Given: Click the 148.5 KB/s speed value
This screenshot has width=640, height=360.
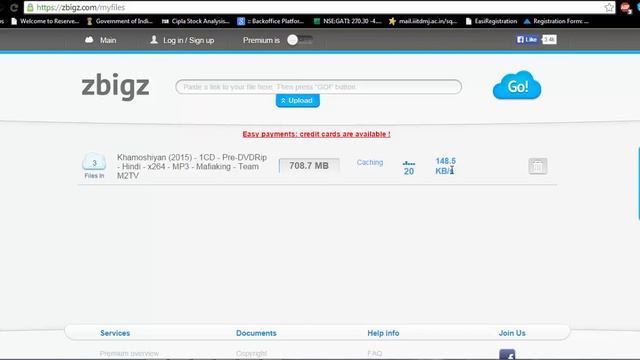Looking at the screenshot, I should [445, 166].
